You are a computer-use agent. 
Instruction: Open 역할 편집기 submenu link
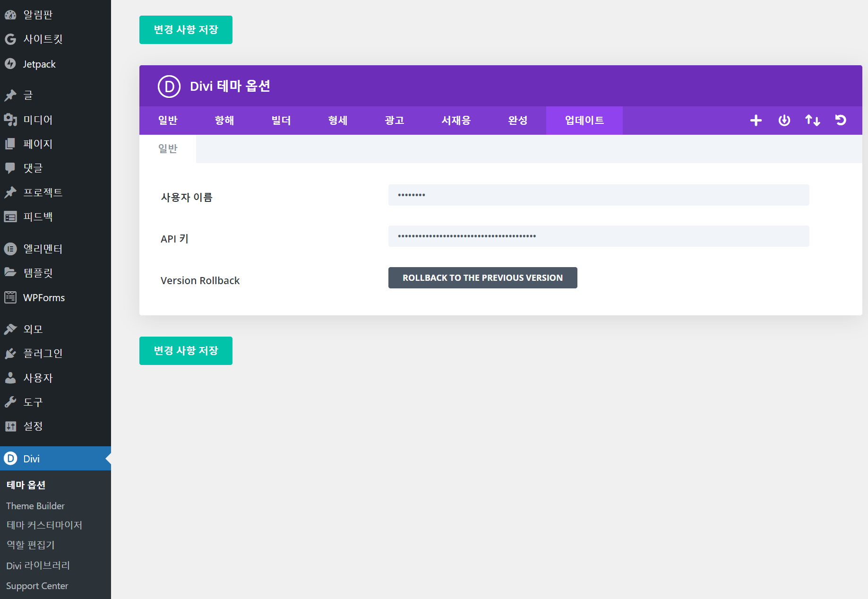[31, 545]
